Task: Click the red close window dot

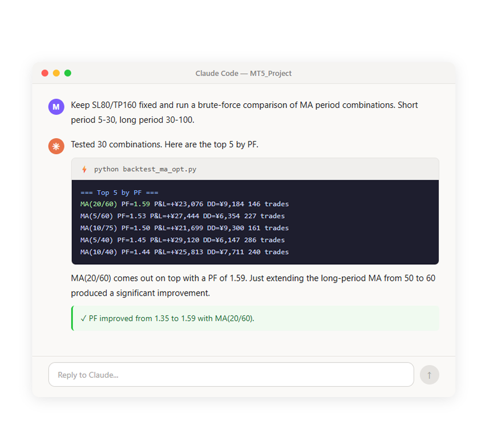Action: [x=45, y=73]
